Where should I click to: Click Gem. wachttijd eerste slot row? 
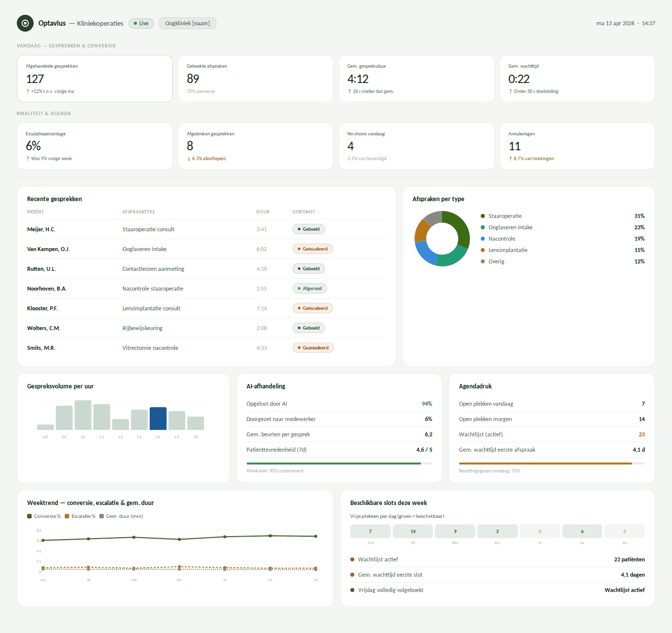pyautogui.click(x=498, y=575)
